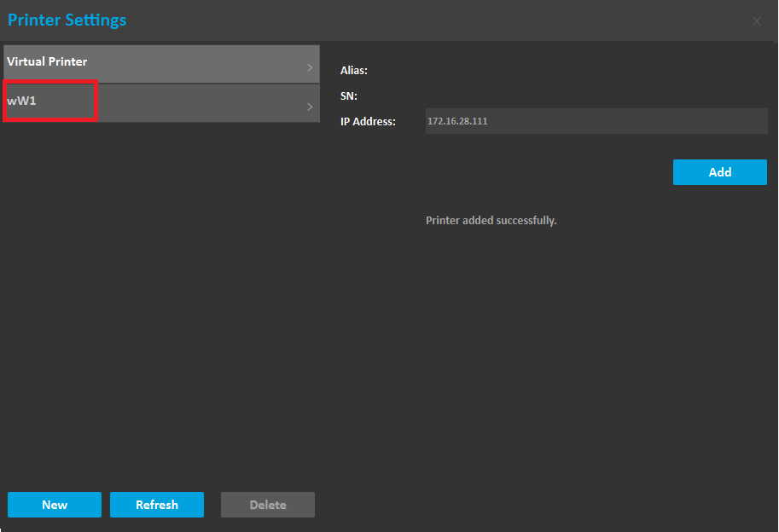The height and width of the screenshot is (532, 779).
Task: Click the SN label
Action: point(349,96)
